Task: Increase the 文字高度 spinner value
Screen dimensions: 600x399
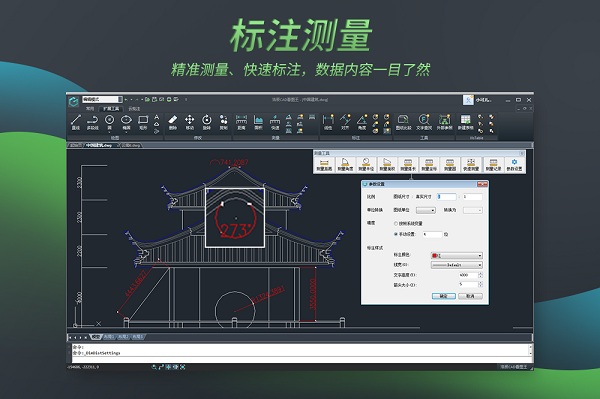Action: [481, 274]
